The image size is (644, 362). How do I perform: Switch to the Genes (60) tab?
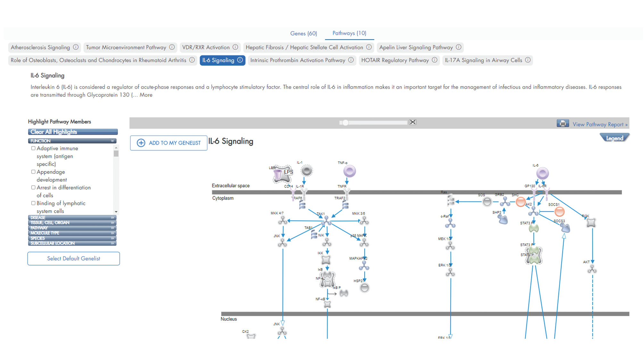coord(303,33)
